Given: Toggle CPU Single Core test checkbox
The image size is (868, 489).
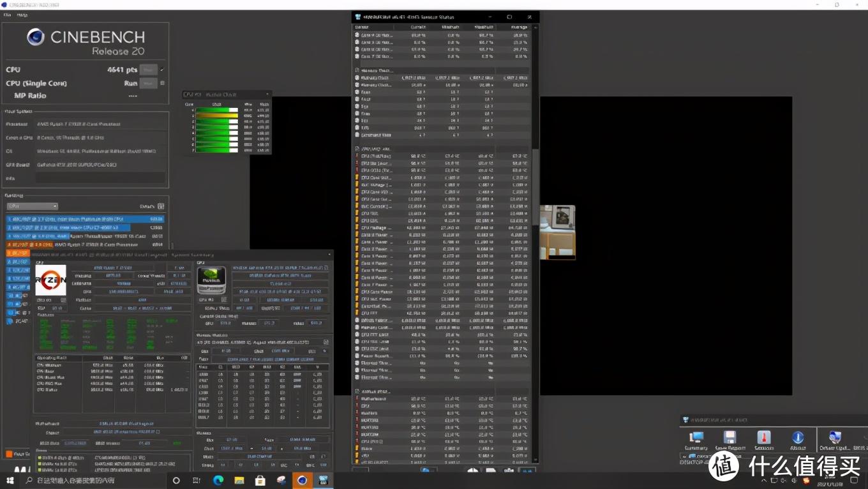Looking at the screenshot, I should pyautogui.click(x=162, y=83).
